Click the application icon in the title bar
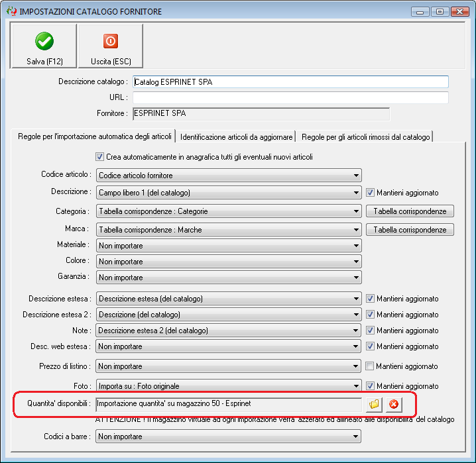The height and width of the screenshot is (463, 476). [x=11, y=11]
